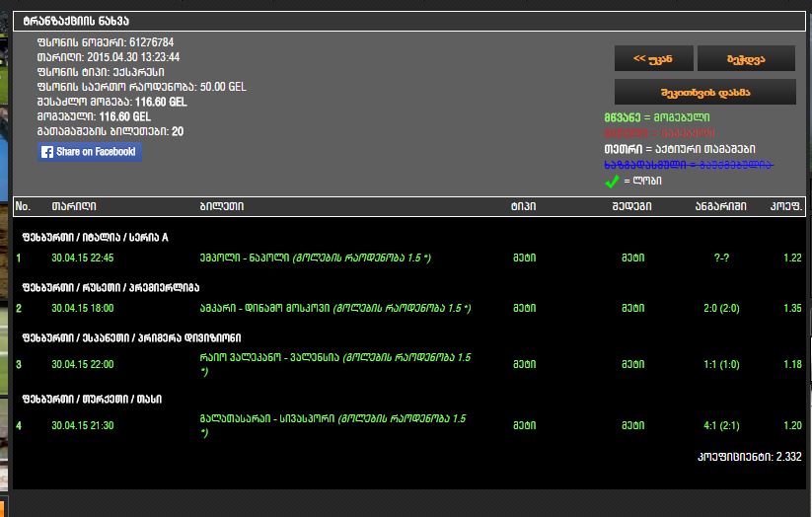Click the 'თურქეთი / თასი' league heading
Image resolution: width=812 pixels, height=517 pixels.
pos(92,399)
